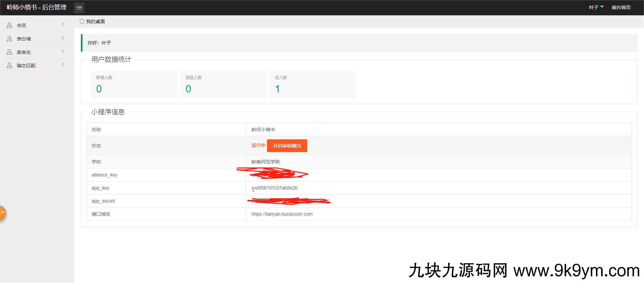This screenshot has height=283, width=644.
Task: Click the user icon beside 暗恋匹配
Action: tap(9, 65)
